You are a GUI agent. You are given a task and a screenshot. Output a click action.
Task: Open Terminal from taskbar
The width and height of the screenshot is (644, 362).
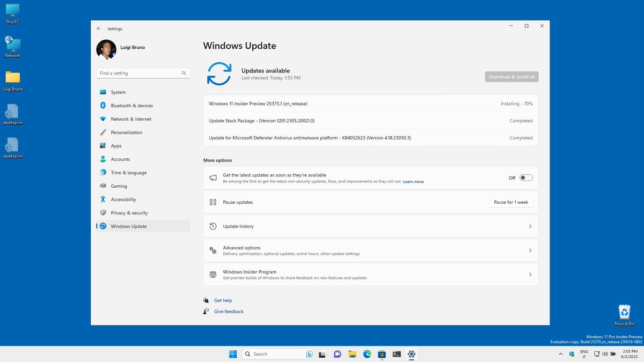point(397,354)
